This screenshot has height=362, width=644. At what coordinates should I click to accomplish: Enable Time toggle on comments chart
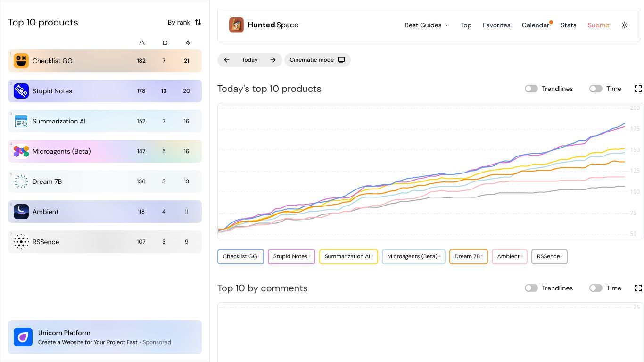pyautogui.click(x=596, y=288)
